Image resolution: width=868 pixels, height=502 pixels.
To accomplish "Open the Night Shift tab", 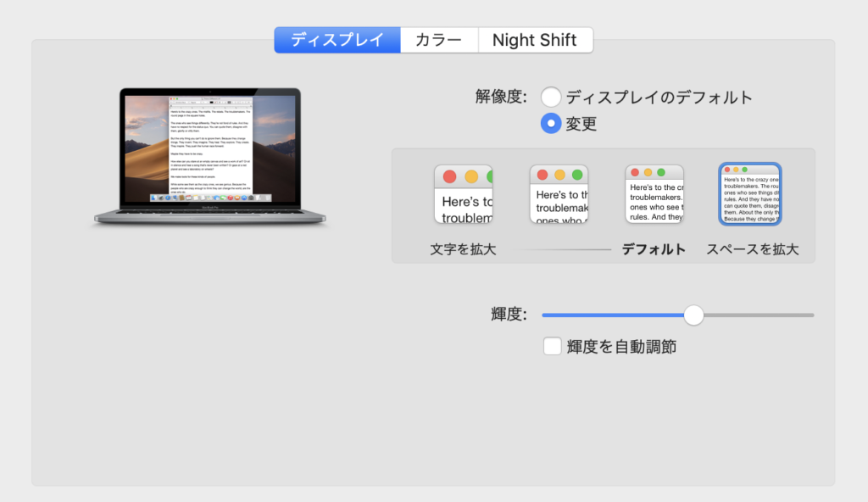I will (x=536, y=40).
